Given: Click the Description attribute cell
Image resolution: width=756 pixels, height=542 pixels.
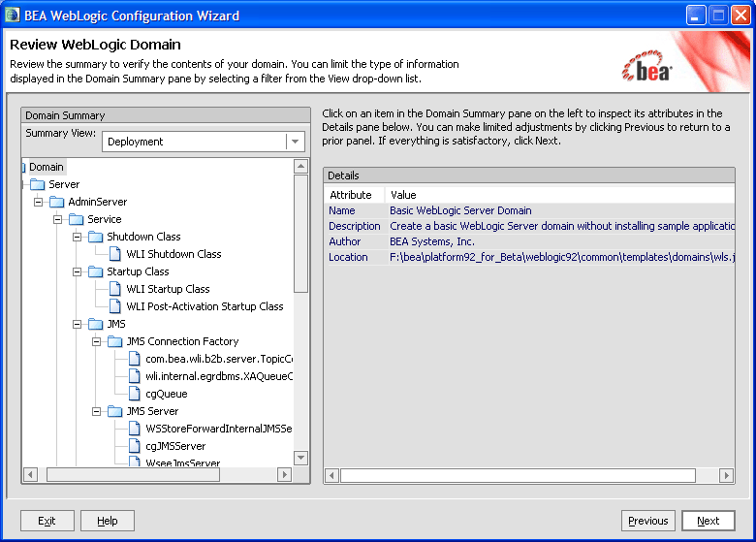Looking at the screenshot, I should 355,226.
